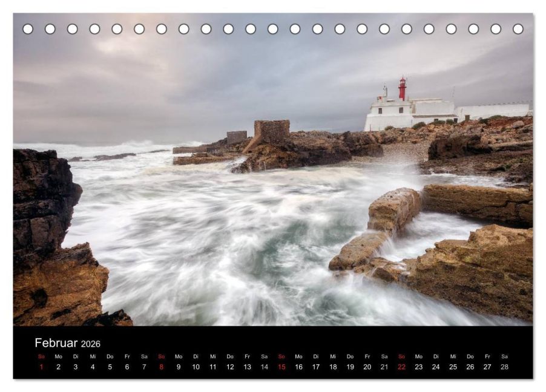Select the Do header above date 5

pos(110,357)
